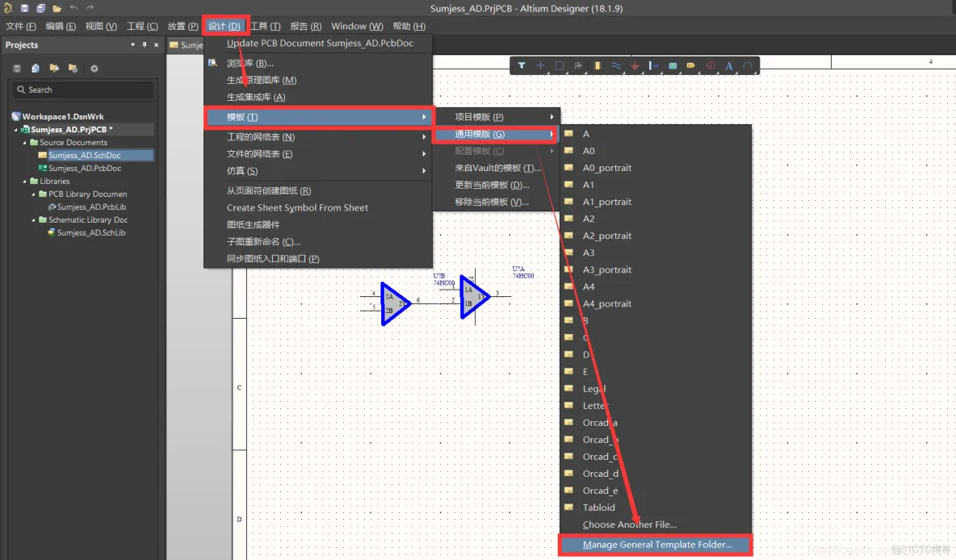Select Workspace1.DsnWrk tree node
956x560 pixels.
[63, 116]
